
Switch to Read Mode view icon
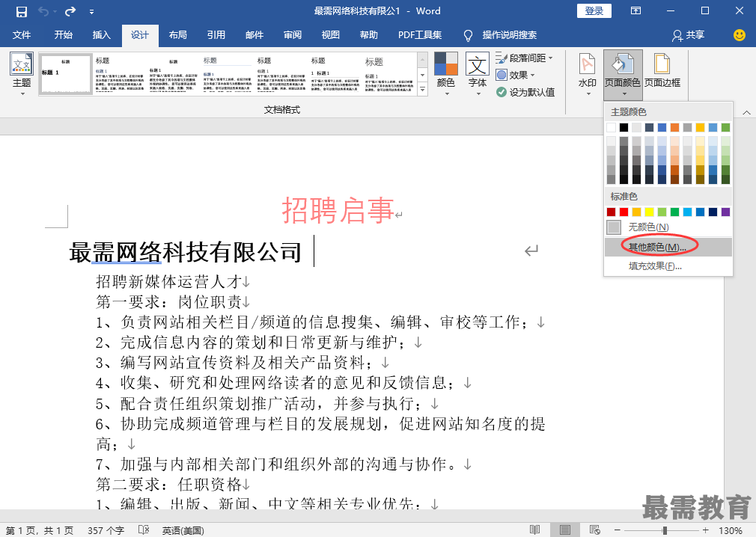[534, 530]
